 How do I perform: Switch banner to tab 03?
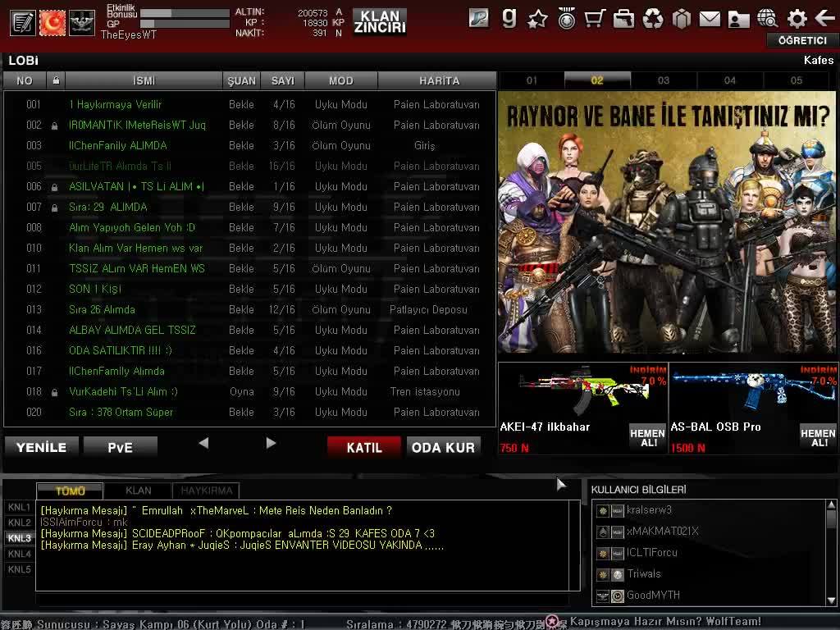[664, 80]
